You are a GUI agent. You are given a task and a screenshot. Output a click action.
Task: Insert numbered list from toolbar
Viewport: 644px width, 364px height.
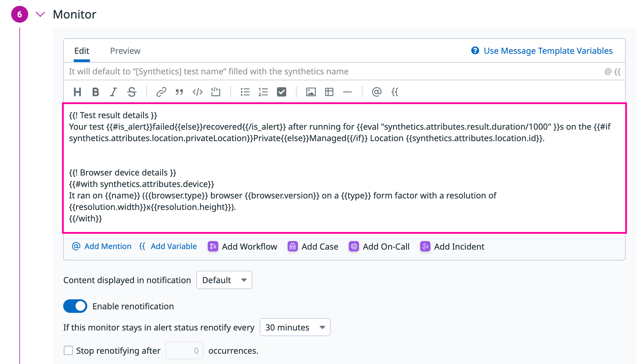tap(263, 92)
